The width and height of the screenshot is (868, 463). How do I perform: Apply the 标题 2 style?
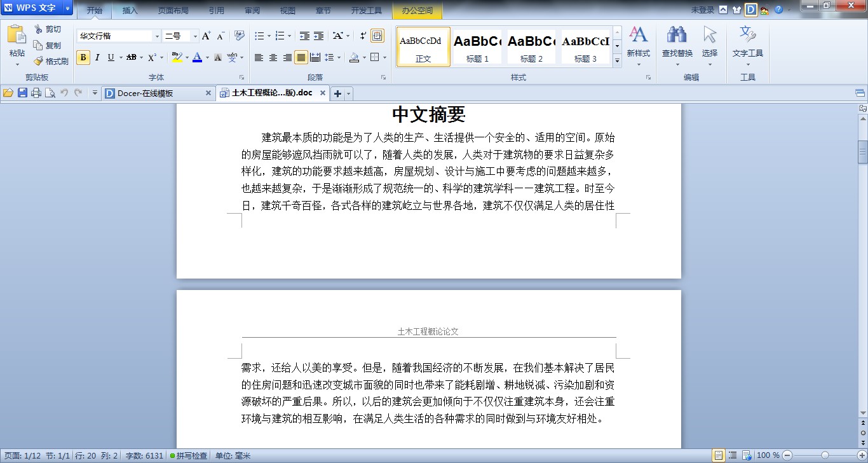[532, 46]
